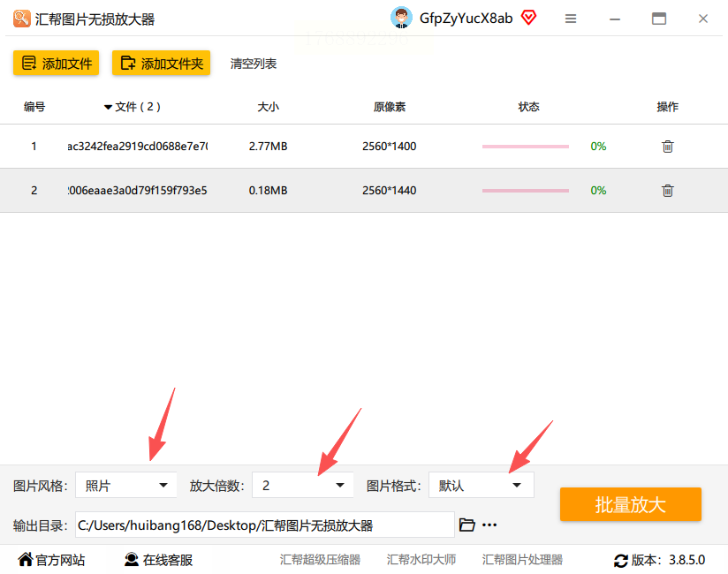Contact online customer service

(x=158, y=560)
